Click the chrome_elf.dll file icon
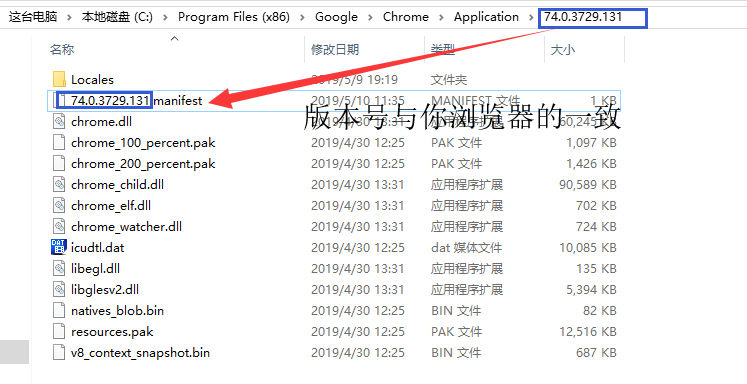This screenshot has width=747, height=384. (x=59, y=205)
